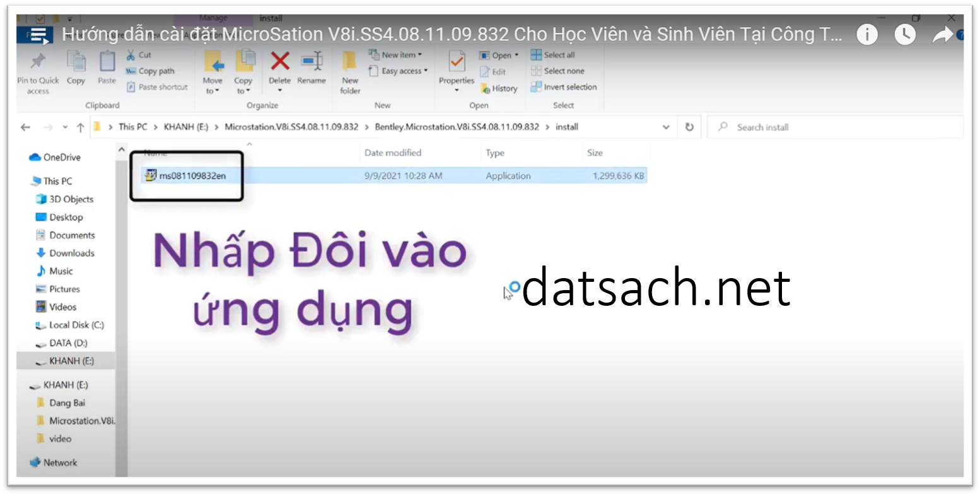Select Cut in the Clipboard group
This screenshot has width=980, height=495.
click(139, 55)
